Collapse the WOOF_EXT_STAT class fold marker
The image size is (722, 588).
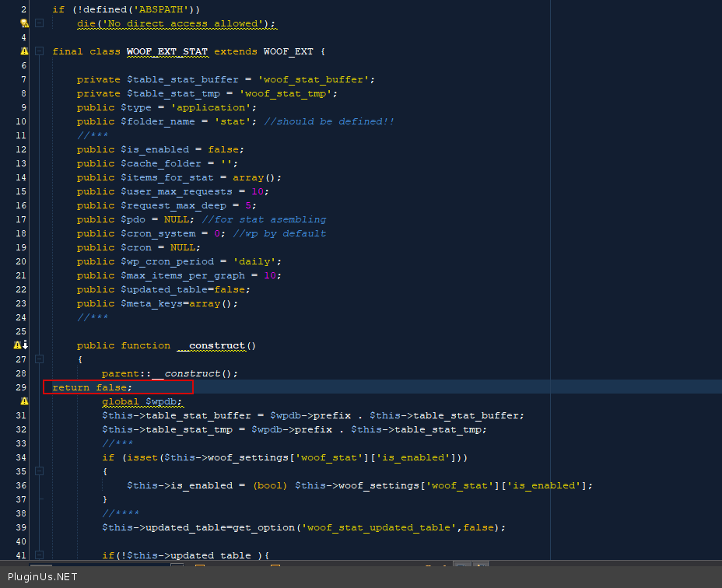pyautogui.click(x=39, y=51)
